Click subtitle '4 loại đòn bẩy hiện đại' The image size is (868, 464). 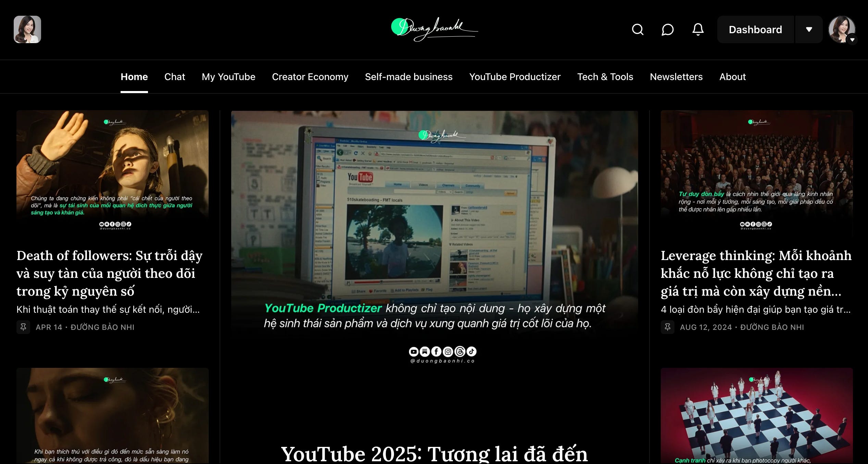click(x=756, y=309)
